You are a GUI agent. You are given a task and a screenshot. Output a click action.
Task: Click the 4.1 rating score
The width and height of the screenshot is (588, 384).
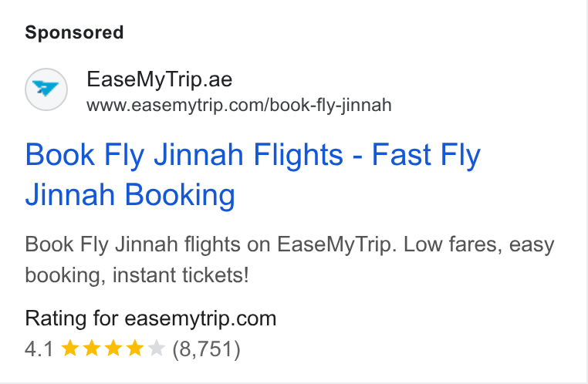[x=39, y=349]
